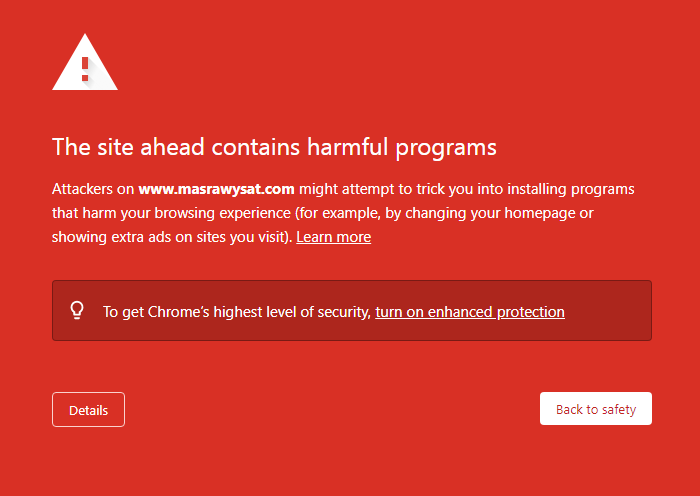Screen dimensions: 700x496
Task: Click the phrase "by changing your homepage or"
Action: click(x=489, y=213)
